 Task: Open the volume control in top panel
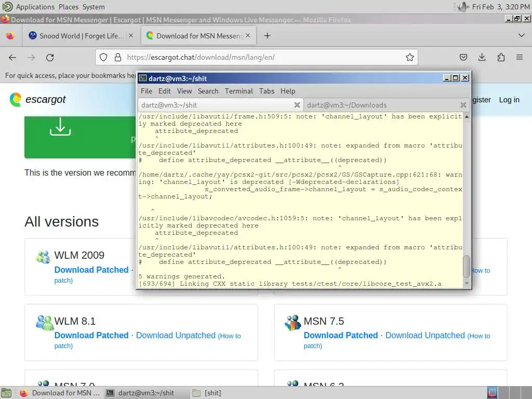[x=462, y=6]
